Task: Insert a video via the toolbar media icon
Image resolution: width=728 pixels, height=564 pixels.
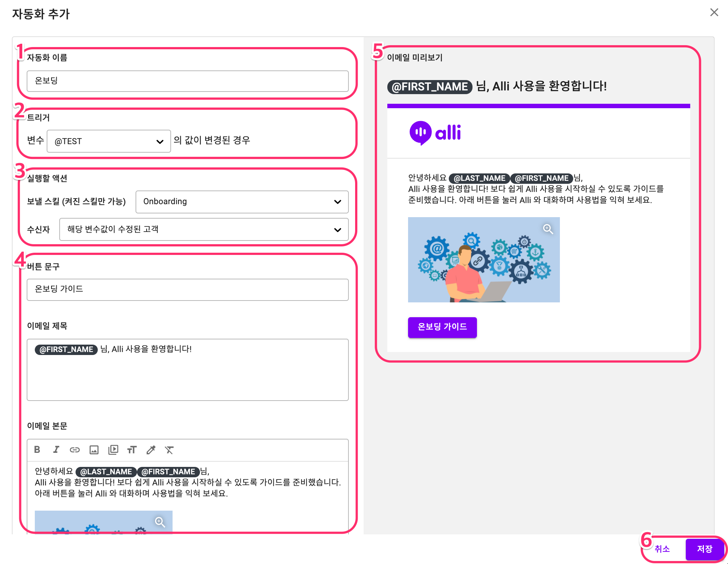Action: 113,449
